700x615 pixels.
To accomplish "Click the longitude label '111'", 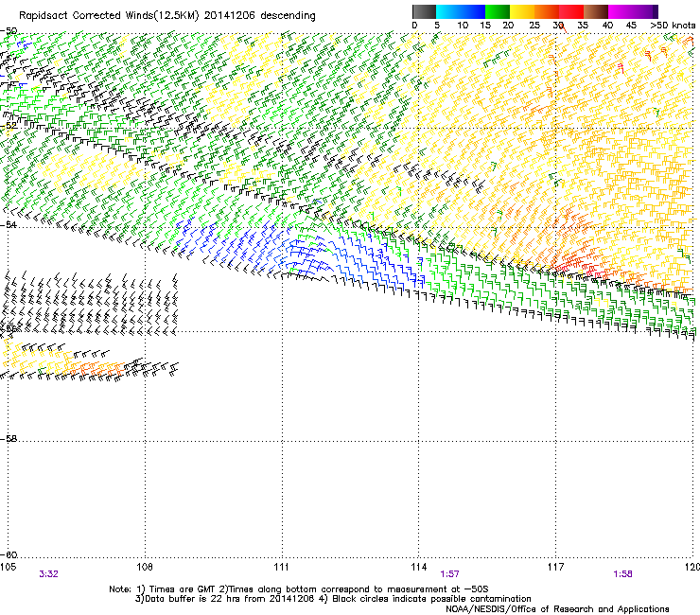I will (x=281, y=567).
